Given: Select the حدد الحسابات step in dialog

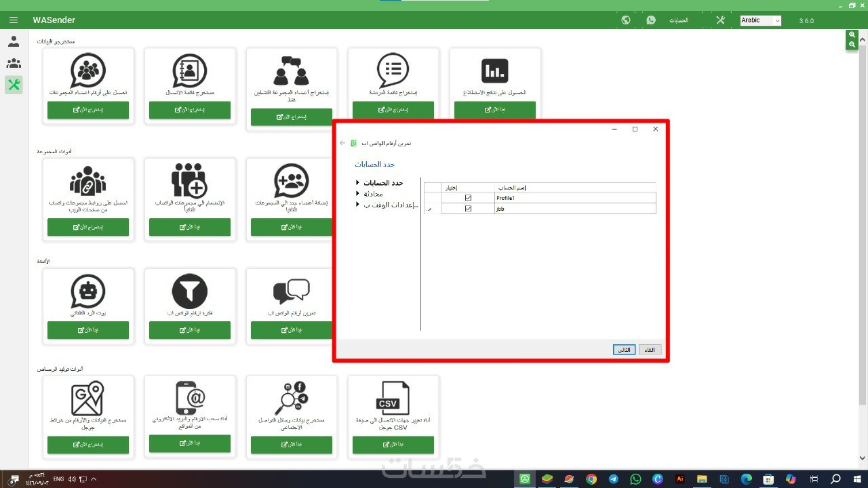Looking at the screenshot, I should tap(383, 183).
